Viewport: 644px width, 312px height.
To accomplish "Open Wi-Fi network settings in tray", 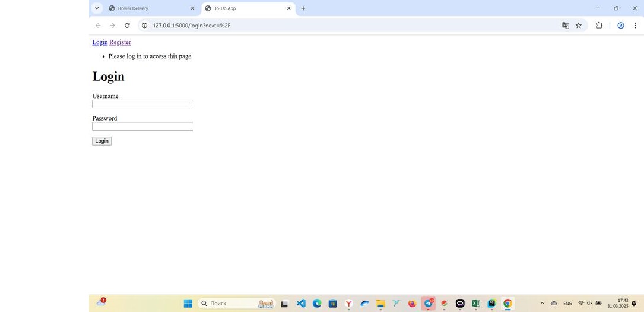I will [x=580, y=303].
